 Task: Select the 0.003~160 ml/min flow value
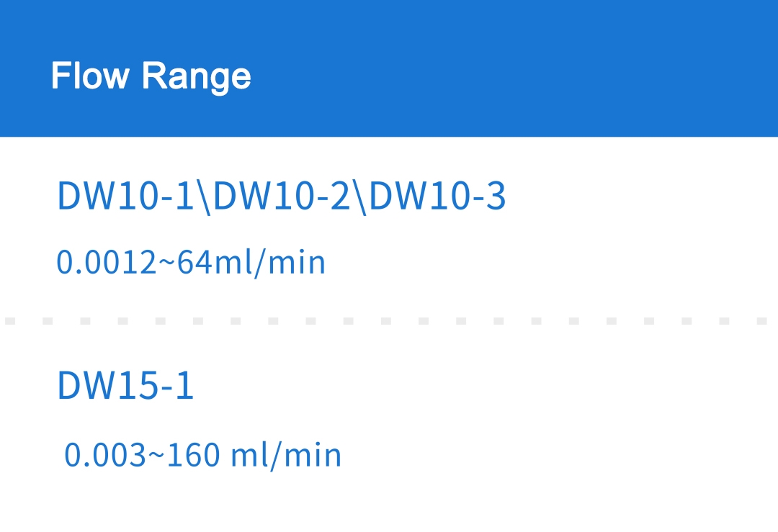pyautogui.click(x=203, y=455)
